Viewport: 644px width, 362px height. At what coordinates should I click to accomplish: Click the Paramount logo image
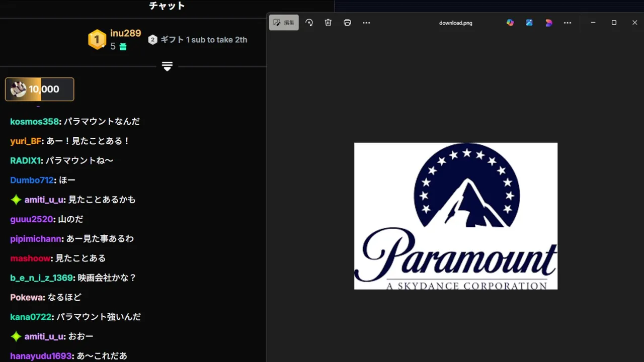[456, 216]
